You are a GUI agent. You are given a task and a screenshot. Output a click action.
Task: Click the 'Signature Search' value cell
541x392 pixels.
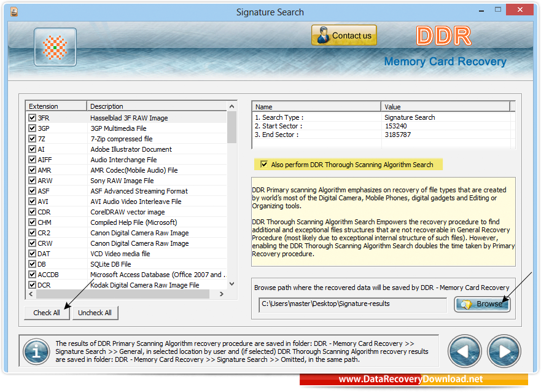pyautogui.click(x=410, y=117)
